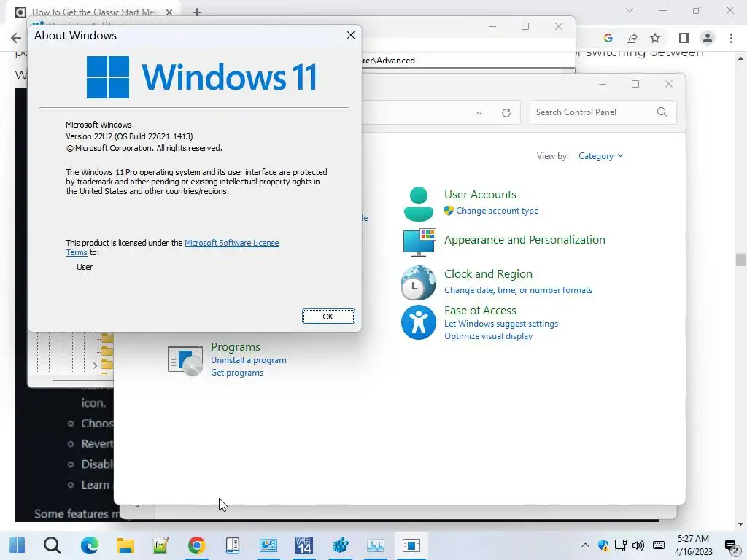The height and width of the screenshot is (560, 747).
Task: Open a new Chrome tab
Action: tap(197, 12)
